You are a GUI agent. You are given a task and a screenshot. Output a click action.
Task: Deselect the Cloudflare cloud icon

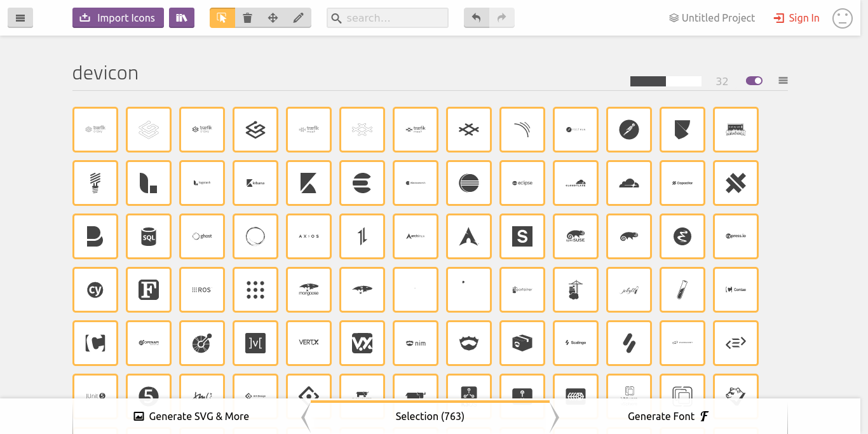coord(629,183)
